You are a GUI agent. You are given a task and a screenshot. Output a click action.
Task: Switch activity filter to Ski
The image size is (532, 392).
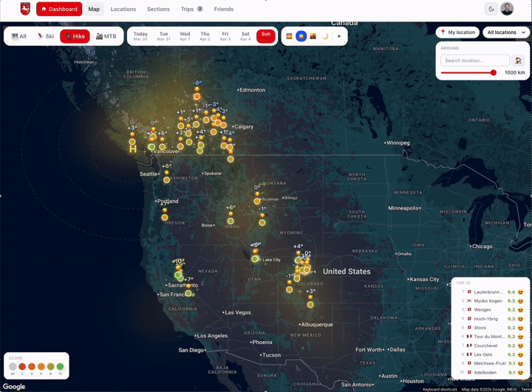(46, 36)
